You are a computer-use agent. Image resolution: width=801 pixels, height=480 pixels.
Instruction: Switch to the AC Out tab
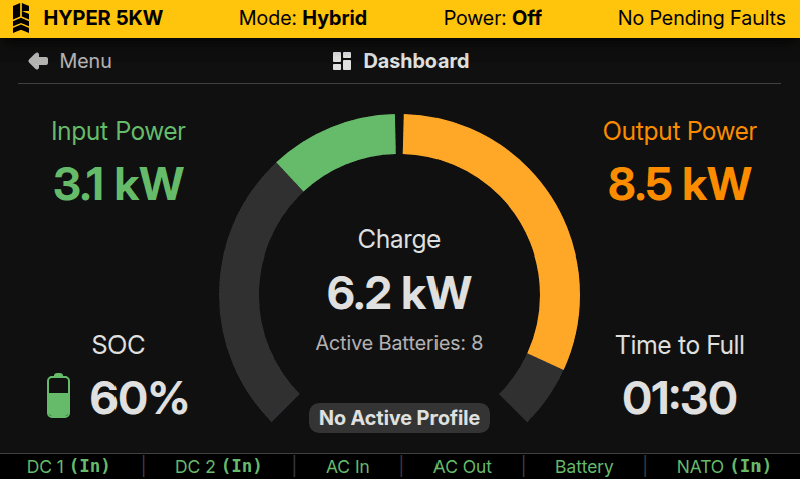(462, 467)
